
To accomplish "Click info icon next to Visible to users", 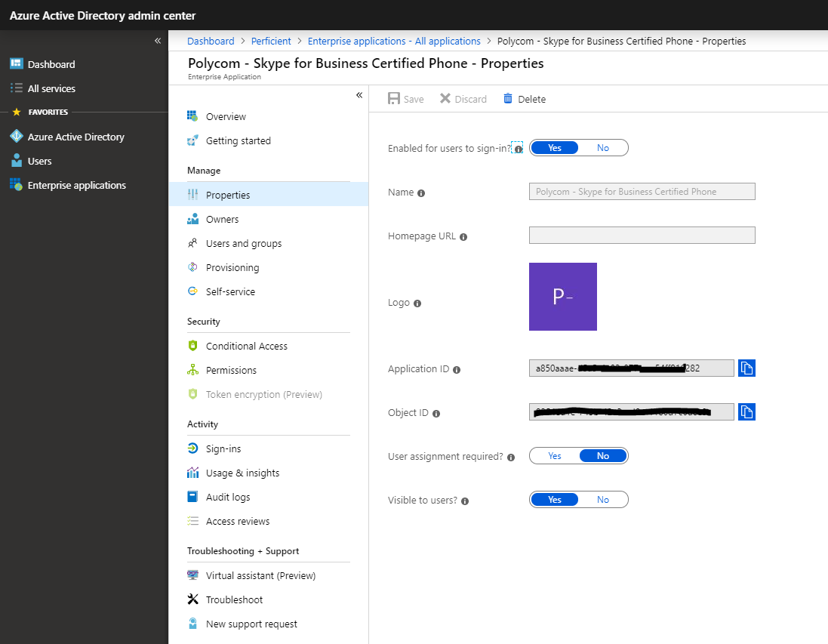I will pyautogui.click(x=465, y=501).
